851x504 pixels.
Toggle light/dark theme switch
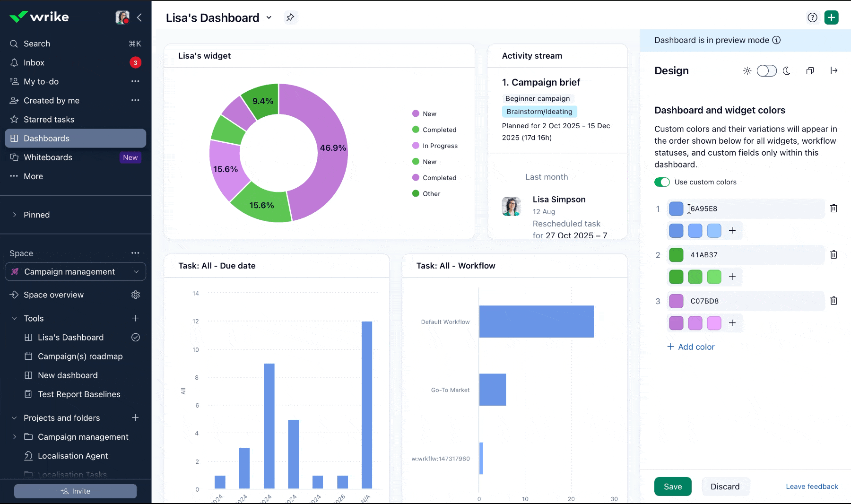(x=766, y=71)
